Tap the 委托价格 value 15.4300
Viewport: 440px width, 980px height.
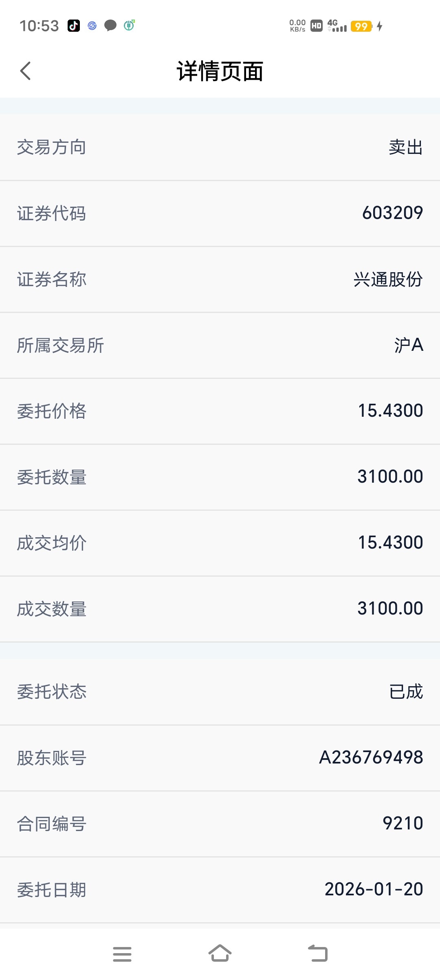click(x=390, y=411)
